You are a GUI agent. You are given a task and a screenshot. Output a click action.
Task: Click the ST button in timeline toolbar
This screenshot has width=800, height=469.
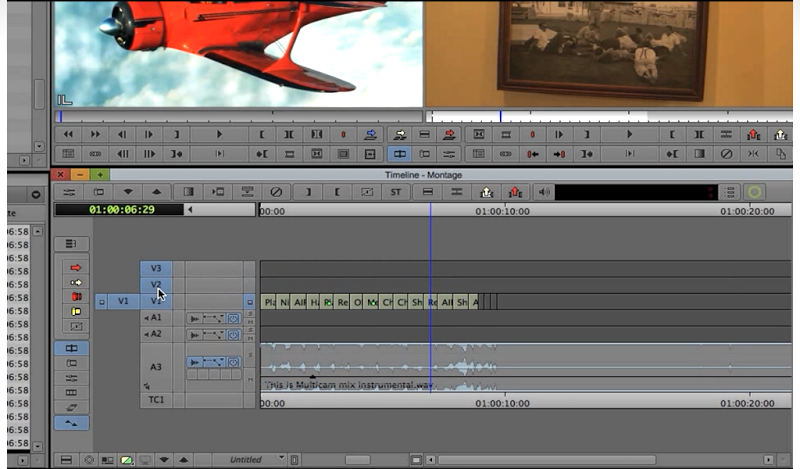tap(395, 192)
